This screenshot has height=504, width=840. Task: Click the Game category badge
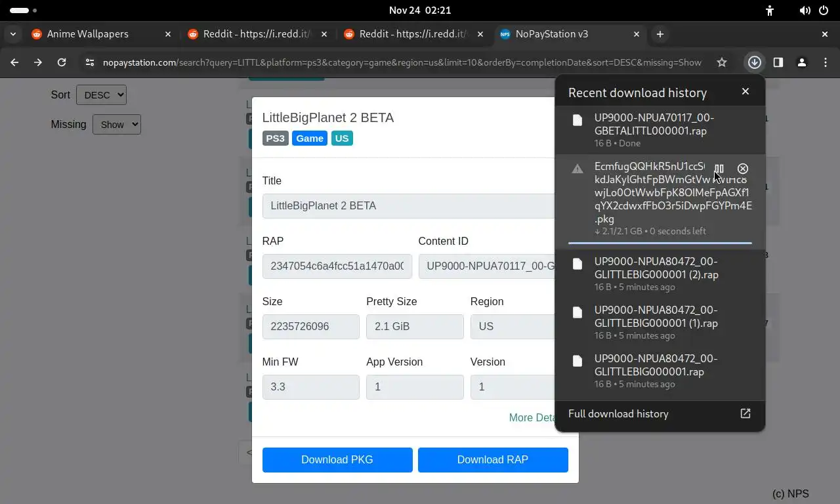click(x=310, y=138)
